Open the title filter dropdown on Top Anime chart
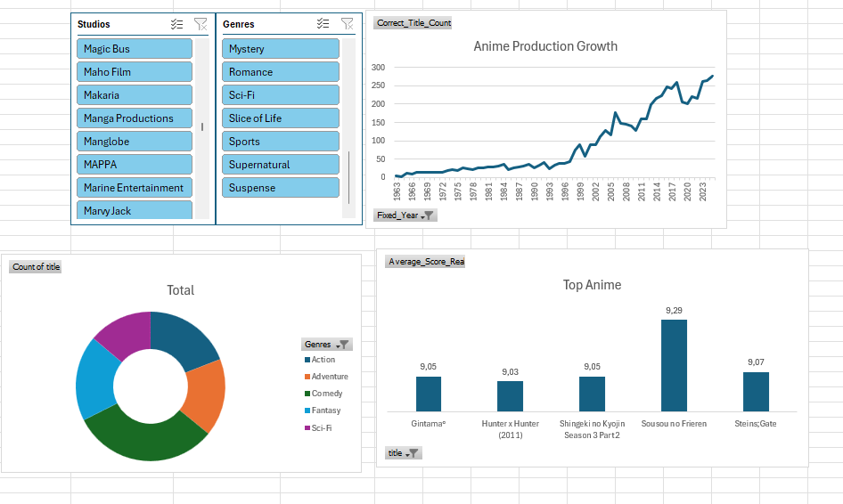 click(412, 453)
